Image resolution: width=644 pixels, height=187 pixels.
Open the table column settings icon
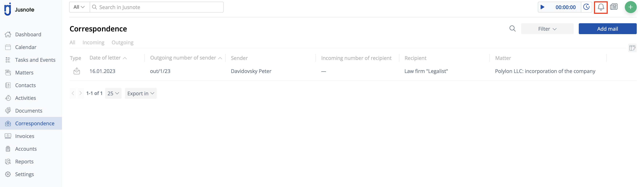(x=632, y=48)
